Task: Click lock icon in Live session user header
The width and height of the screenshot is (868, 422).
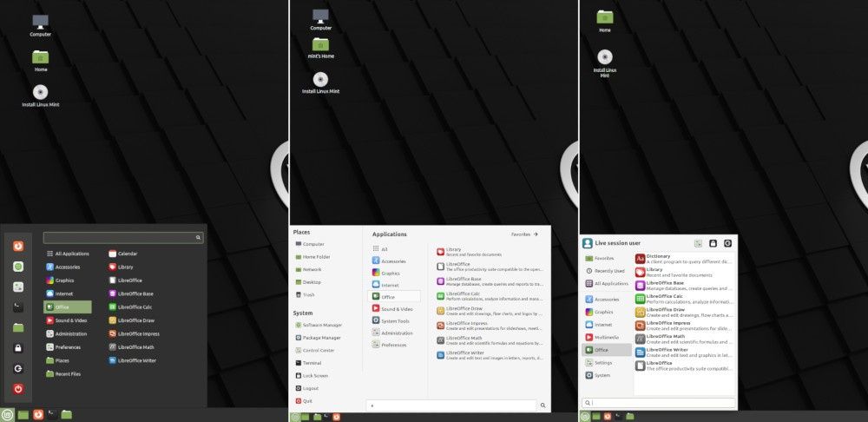Action: coord(713,243)
